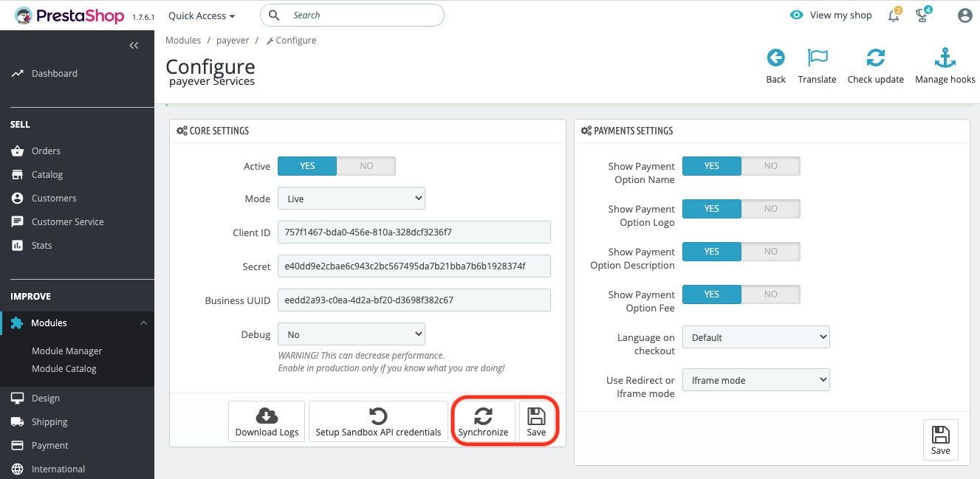Click the Design monitor icon
The height and width of the screenshot is (479, 980).
pos(17,399)
